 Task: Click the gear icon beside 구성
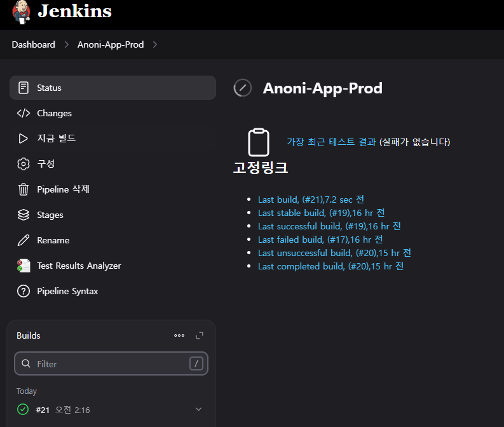[24, 164]
